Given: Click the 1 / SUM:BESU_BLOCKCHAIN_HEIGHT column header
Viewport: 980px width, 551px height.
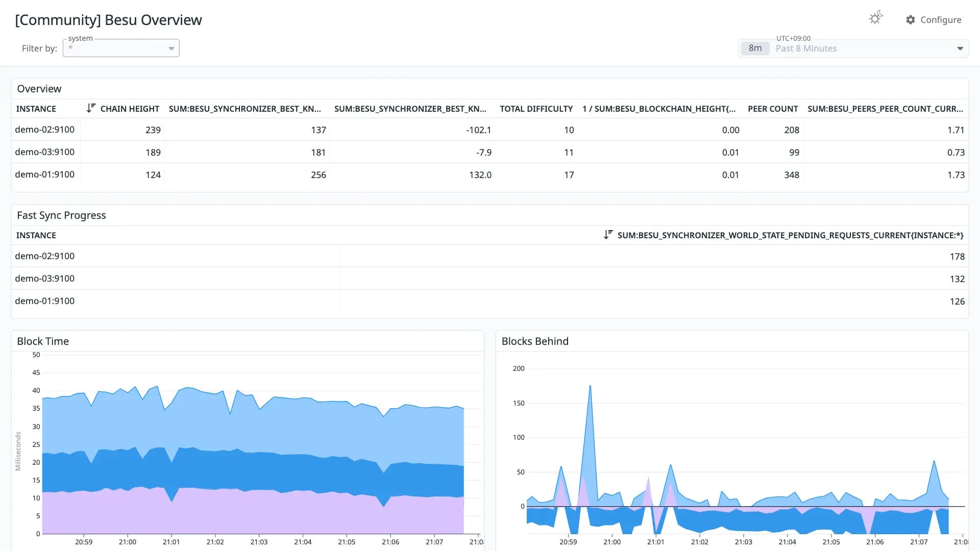Looking at the screenshot, I should 659,109.
